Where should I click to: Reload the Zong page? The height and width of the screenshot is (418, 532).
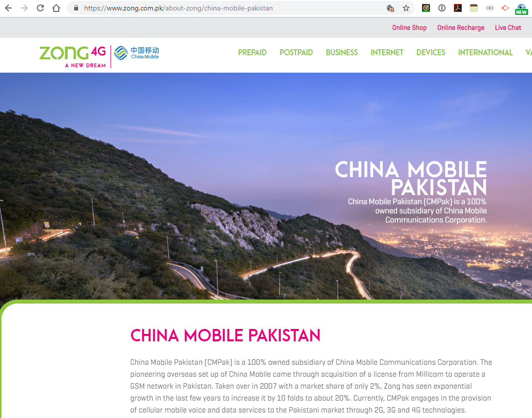40,8
